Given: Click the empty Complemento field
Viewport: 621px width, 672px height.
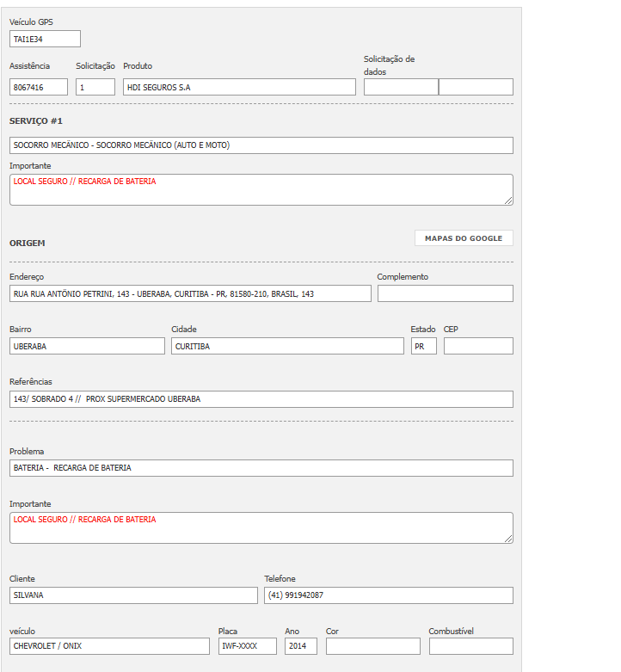Looking at the screenshot, I should tap(445, 293).
